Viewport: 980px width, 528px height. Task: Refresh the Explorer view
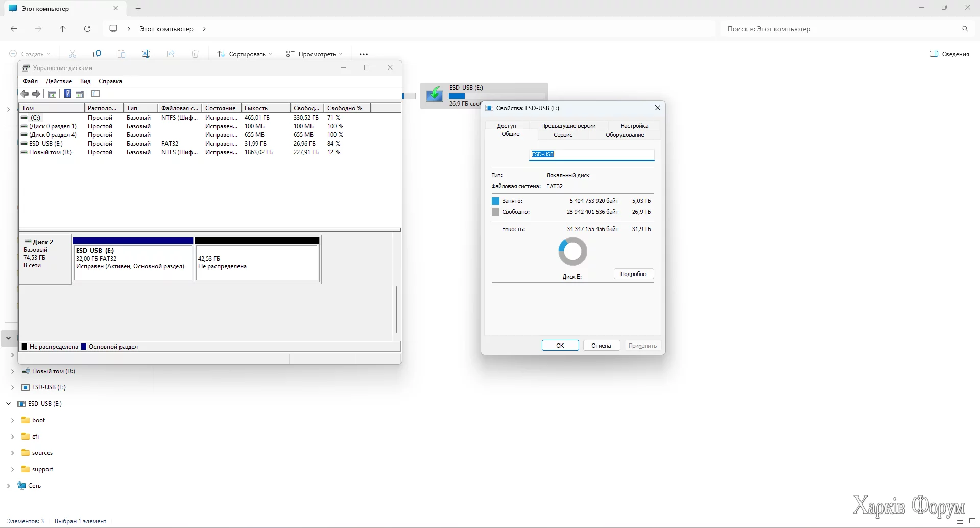87,29
